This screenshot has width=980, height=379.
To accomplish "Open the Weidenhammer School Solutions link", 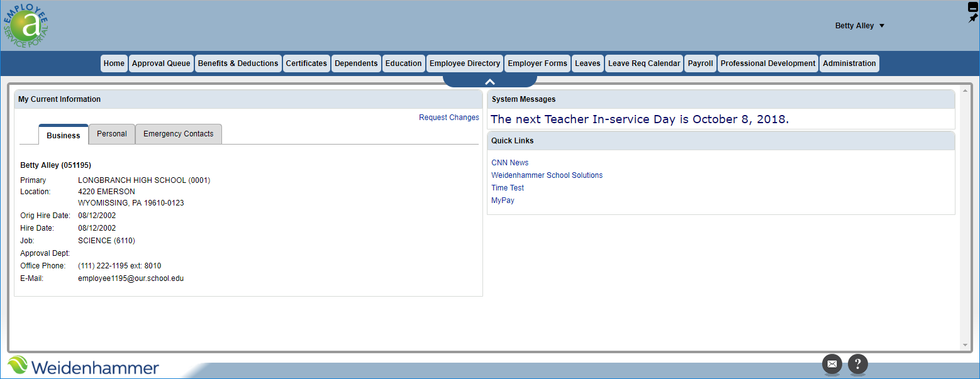I will [547, 175].
